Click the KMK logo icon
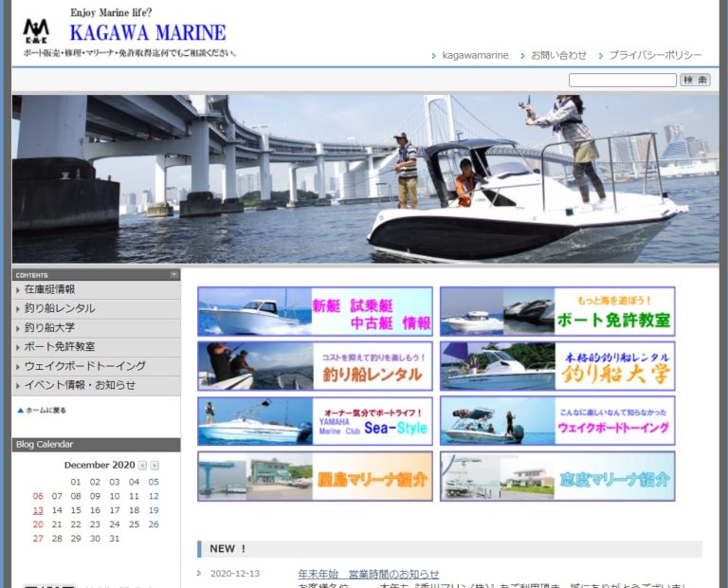This screenshot has width=728, height=588. 36,31
